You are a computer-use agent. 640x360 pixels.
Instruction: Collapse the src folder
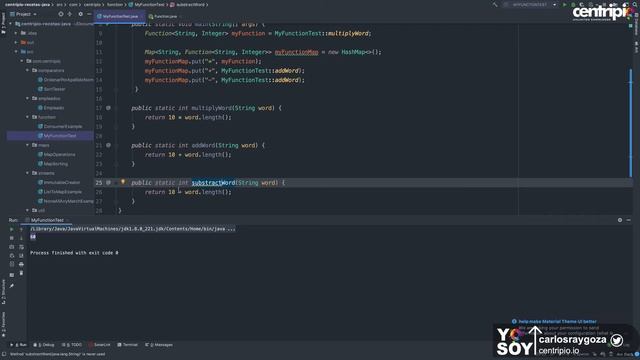coord(16,52)
